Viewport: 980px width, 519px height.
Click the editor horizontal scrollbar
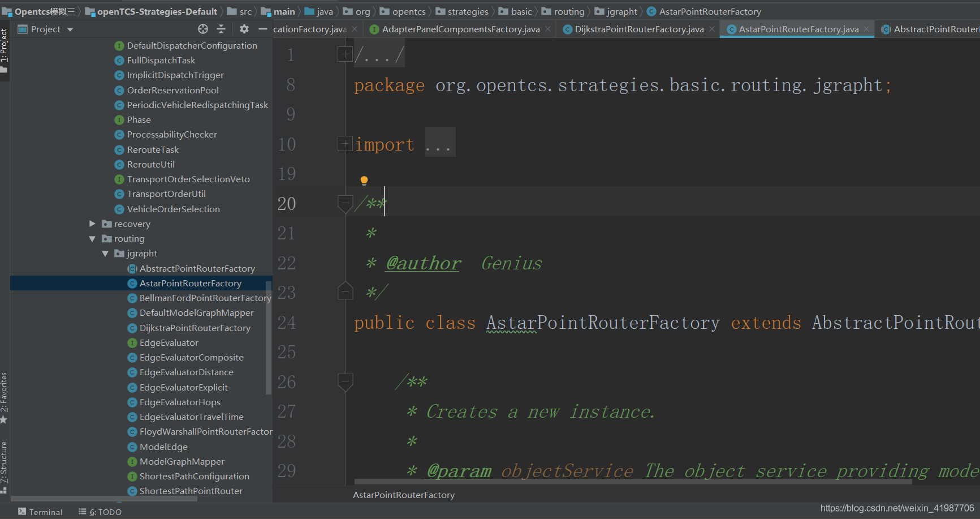[632, 482]
